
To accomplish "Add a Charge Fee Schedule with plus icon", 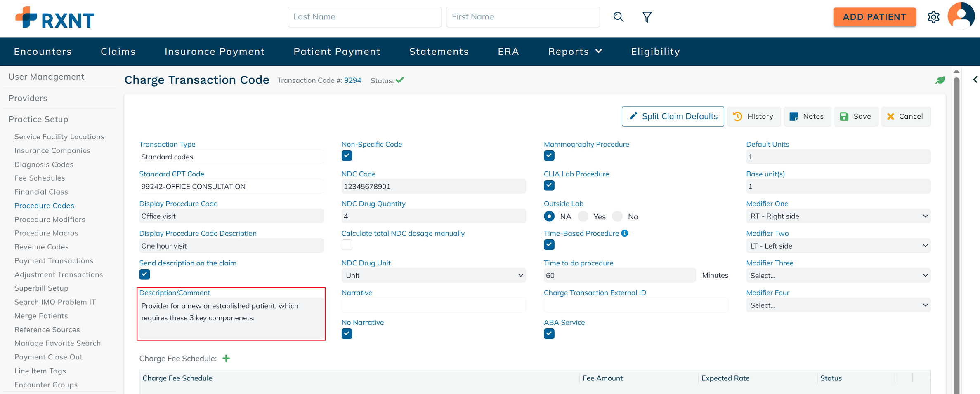I will click(x=226, y=359).
